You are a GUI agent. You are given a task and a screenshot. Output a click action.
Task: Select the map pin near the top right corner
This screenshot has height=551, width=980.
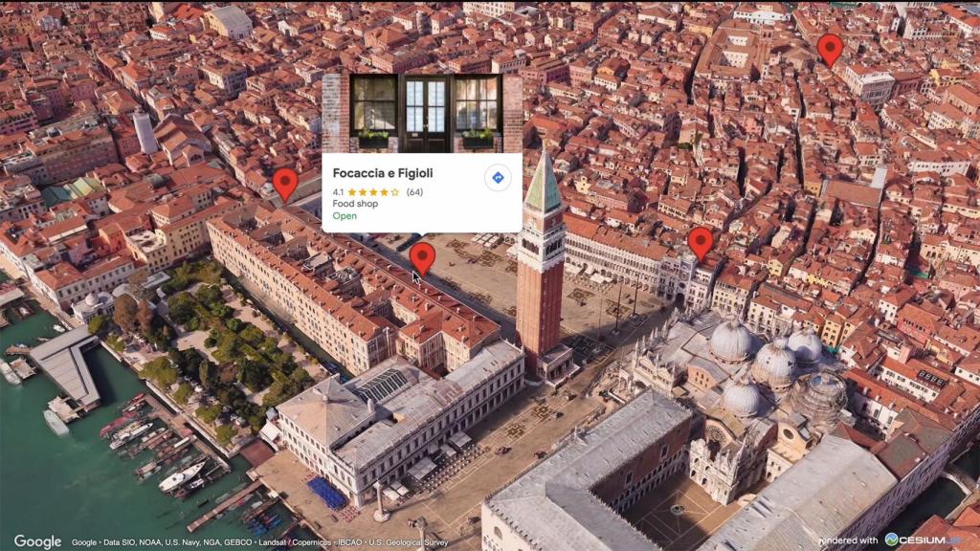pos(830,50)
